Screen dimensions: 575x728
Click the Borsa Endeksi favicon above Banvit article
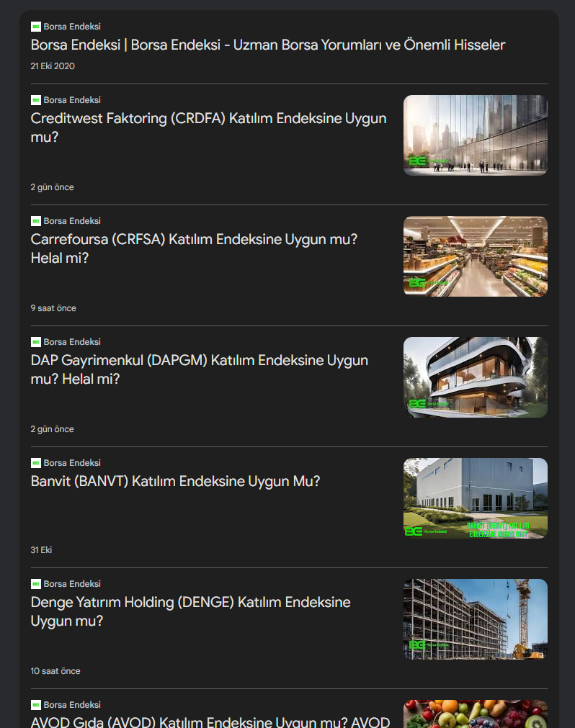(36, 463)
